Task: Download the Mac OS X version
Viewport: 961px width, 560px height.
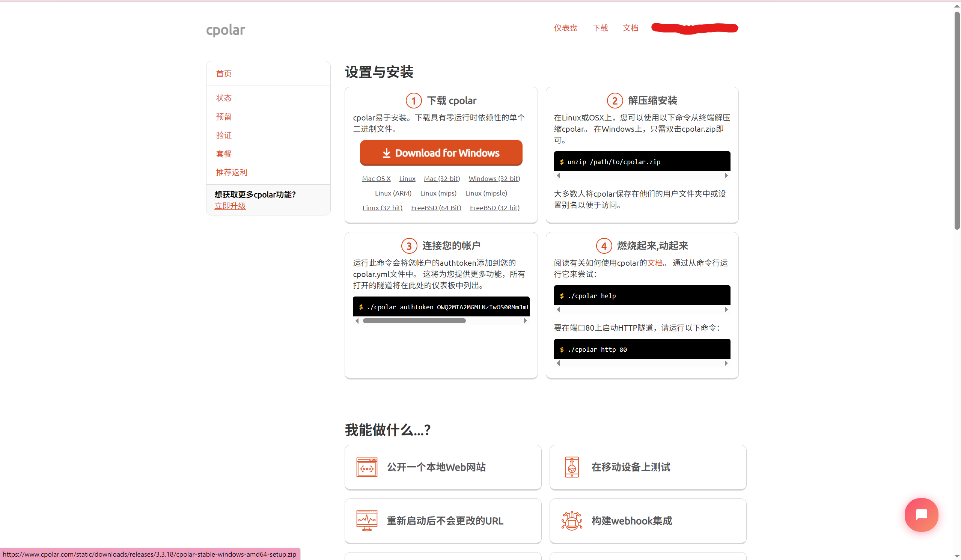Action: 377,178
